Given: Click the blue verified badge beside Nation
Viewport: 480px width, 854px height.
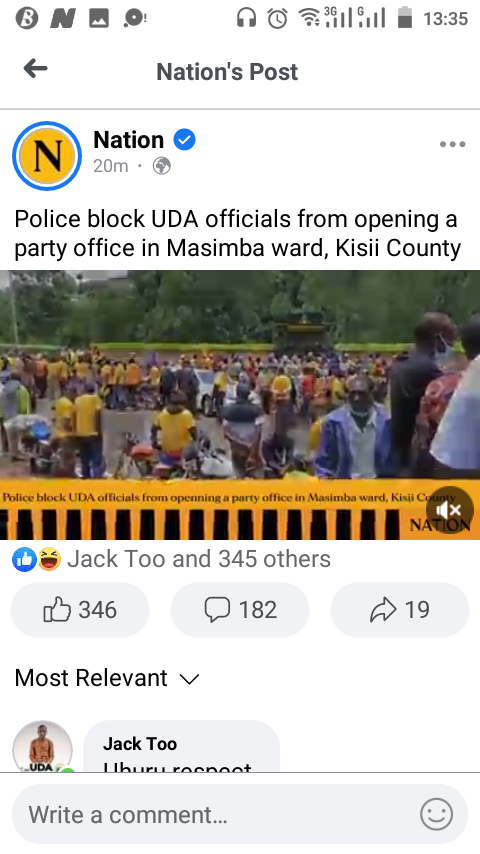Looking at the screenshot, I should pyautogui.click(x=185, y=140).
